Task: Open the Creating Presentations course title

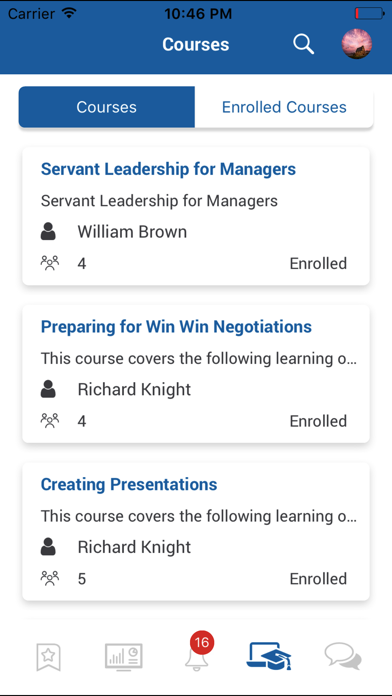Action: coord(129,484)
